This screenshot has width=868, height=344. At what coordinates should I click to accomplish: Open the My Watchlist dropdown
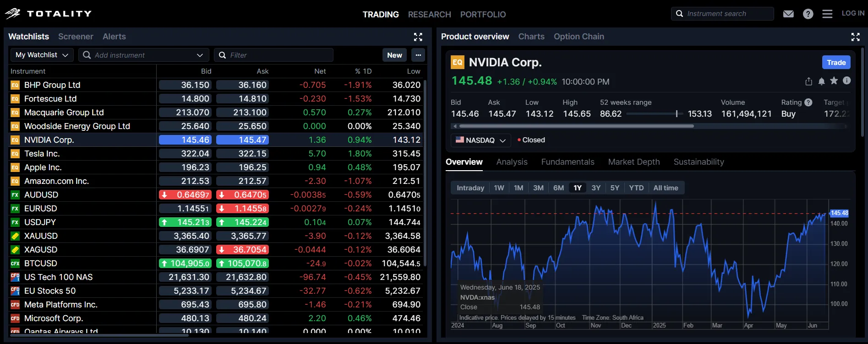42,55
